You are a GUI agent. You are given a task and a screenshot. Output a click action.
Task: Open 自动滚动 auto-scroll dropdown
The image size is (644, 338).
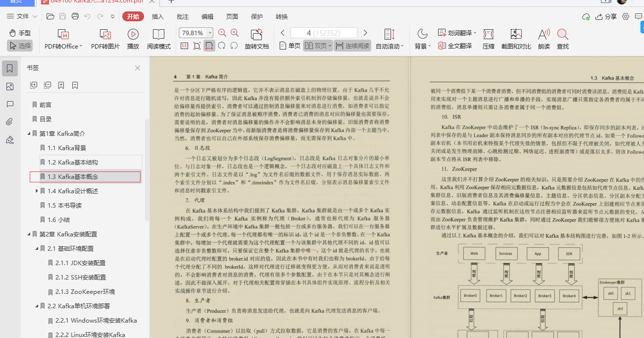[390, 39]
